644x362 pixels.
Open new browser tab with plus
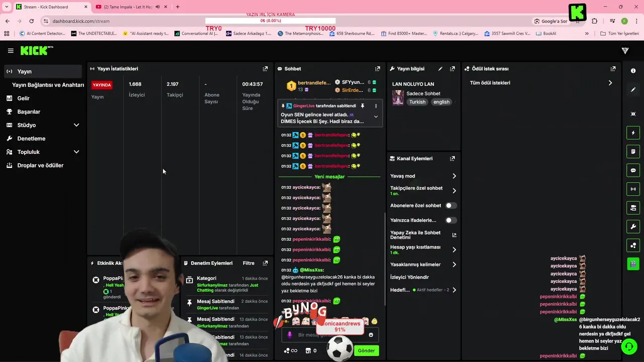[x=178, y=7]
